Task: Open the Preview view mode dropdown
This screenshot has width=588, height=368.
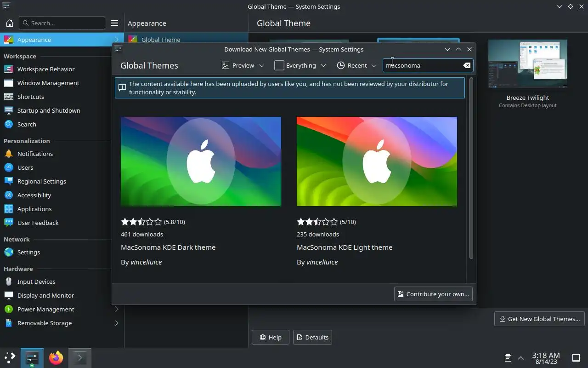Action: [x=243, y=65]
